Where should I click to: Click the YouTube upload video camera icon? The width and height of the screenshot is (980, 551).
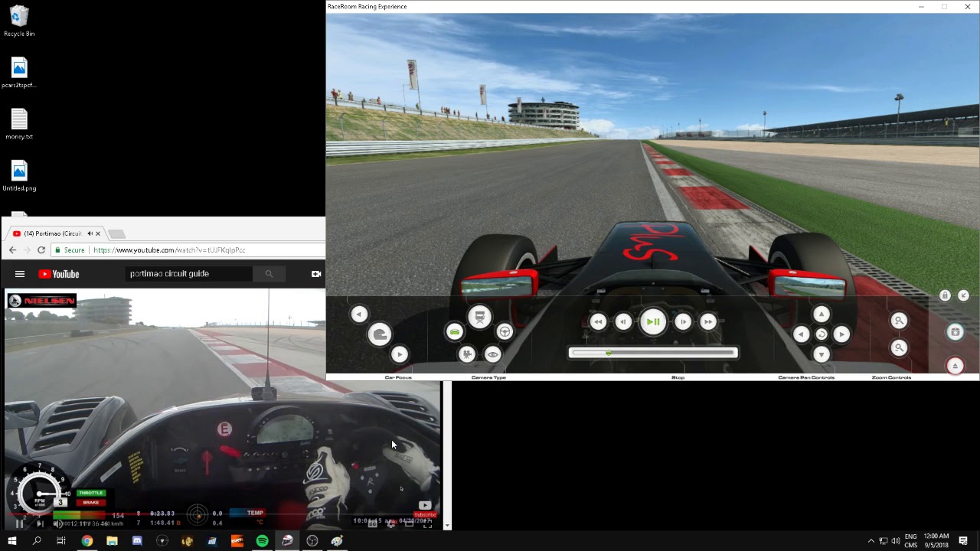point(316,274)
